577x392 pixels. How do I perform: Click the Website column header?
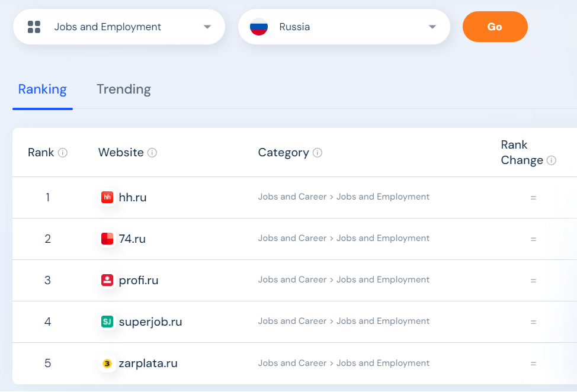pos(121,153)
